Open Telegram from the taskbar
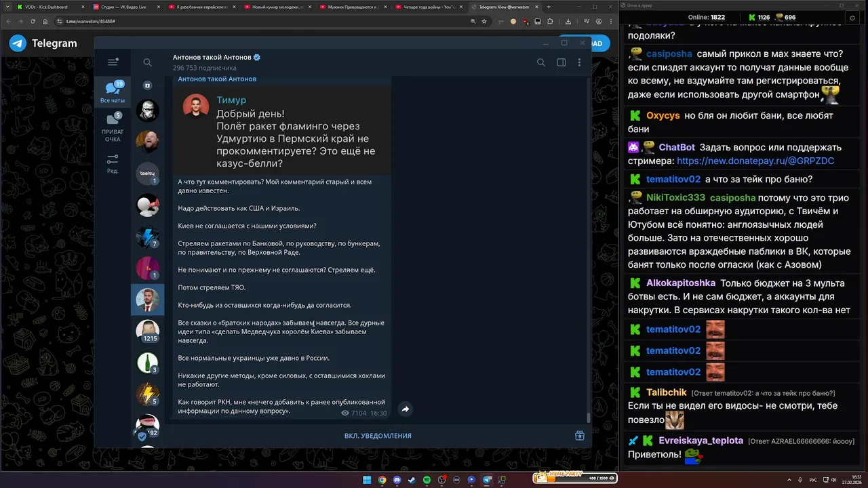 487,480
